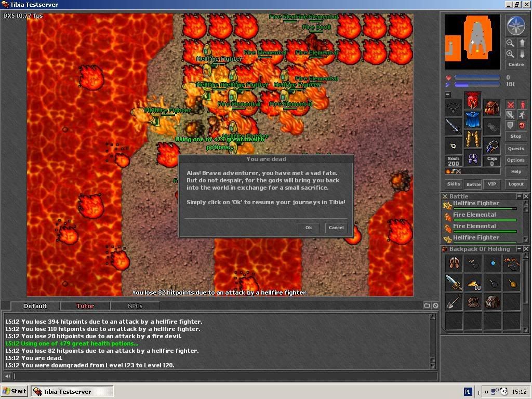Minimize the Battle panel
This screenshot has width=532, height=399.
(x=519, y=196)
